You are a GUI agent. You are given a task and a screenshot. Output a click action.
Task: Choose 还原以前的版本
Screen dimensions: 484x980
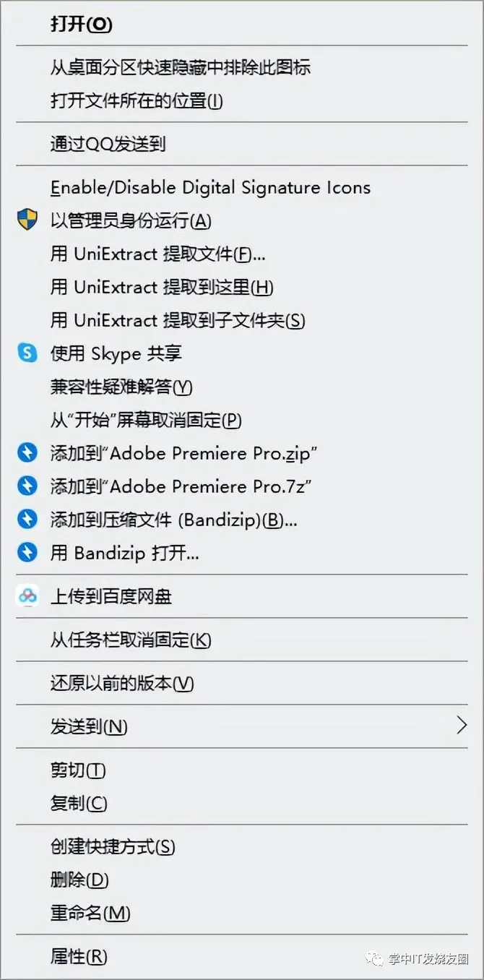[x=122, y=683]
